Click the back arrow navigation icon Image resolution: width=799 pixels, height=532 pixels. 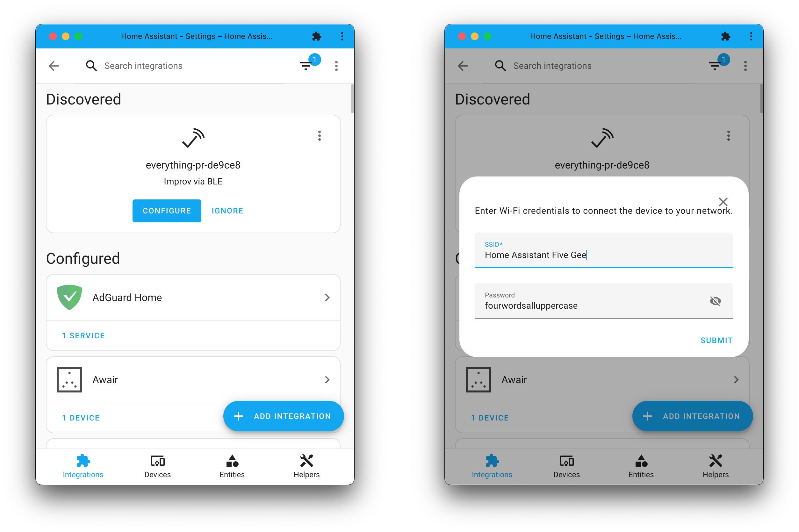tap(54, 65)
